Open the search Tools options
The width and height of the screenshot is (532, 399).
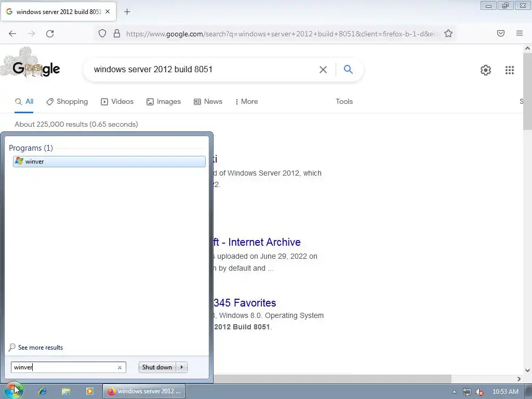344,101
